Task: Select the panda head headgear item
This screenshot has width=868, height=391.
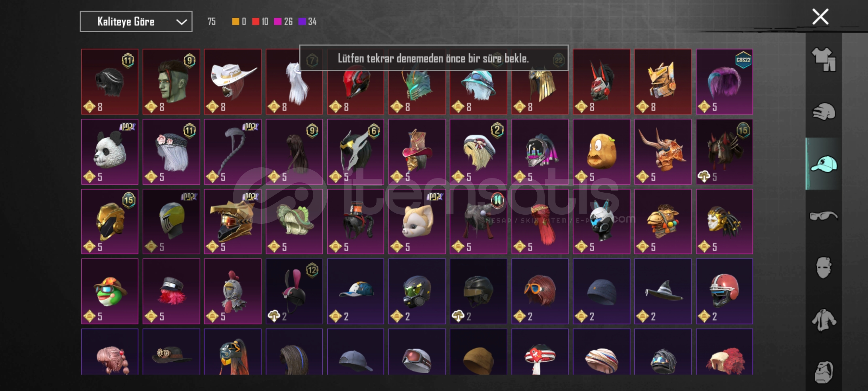Action: coord(110,152)
